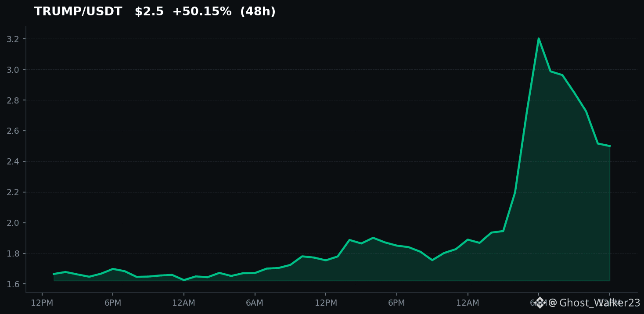
Task: Click the 2.0 y-axis label
Action: (x=13, y=223)
